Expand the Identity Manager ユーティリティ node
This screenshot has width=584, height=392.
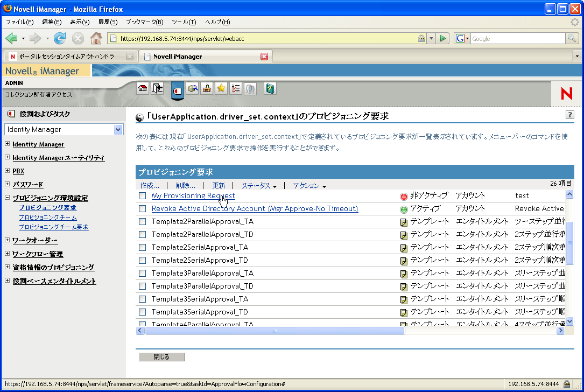click(7, 157)
